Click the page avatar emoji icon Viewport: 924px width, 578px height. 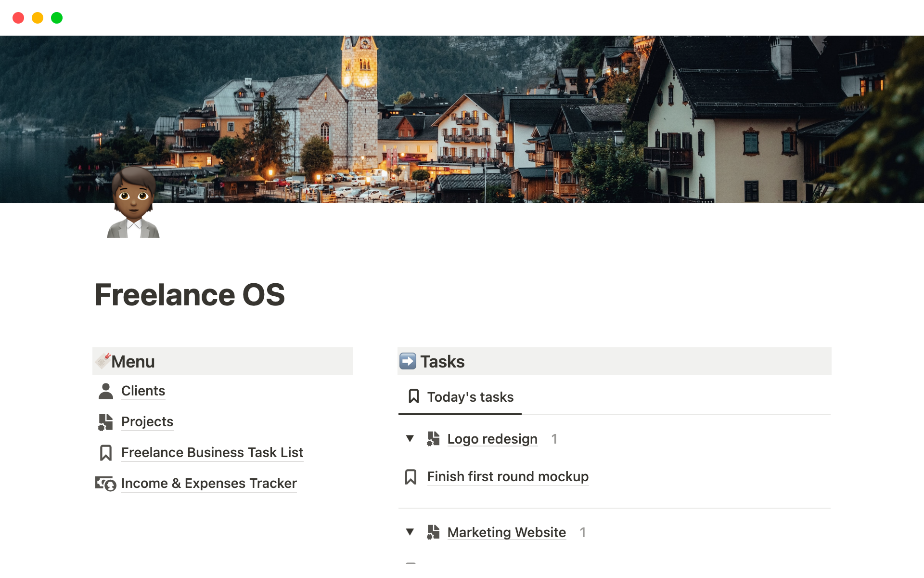[x=133, y=202]
